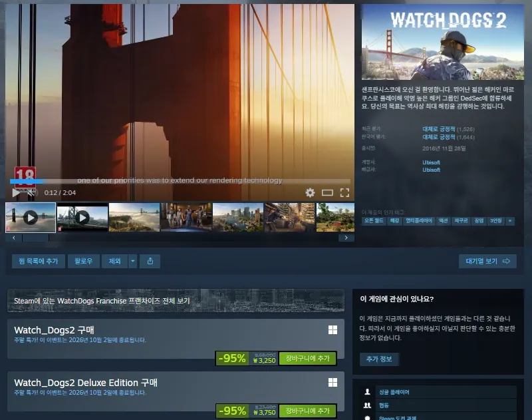The image size is (532, 420).
Task: View the WatchDogs Franchise banner
Action: (176, 300)
